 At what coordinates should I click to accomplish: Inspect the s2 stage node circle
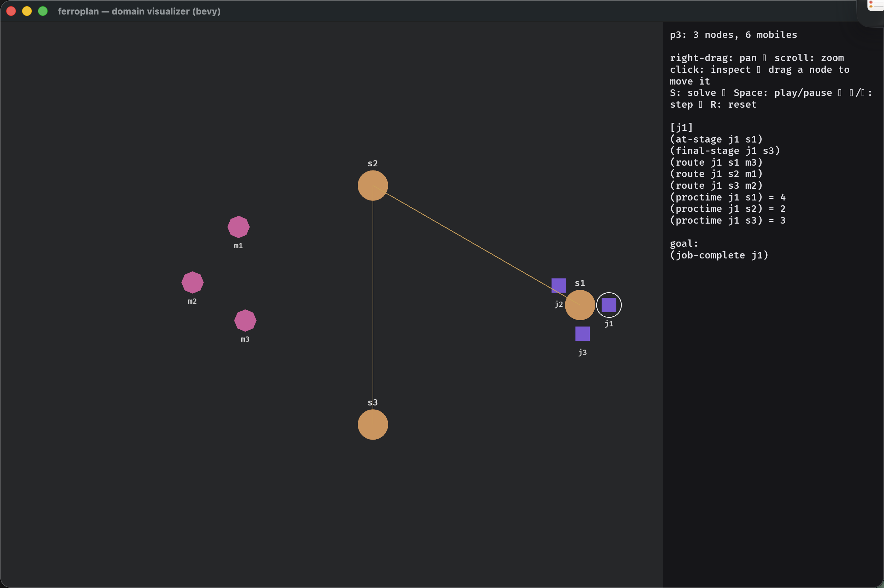pos(373,186)
